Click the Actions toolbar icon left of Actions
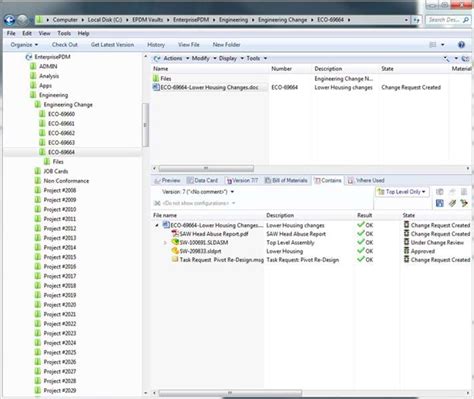The width and height of the screenshot is (474, 399). point(157,59)
